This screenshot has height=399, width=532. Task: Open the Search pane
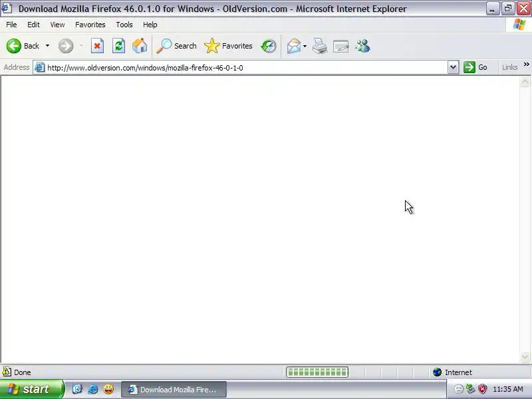(x=176, y=46)
